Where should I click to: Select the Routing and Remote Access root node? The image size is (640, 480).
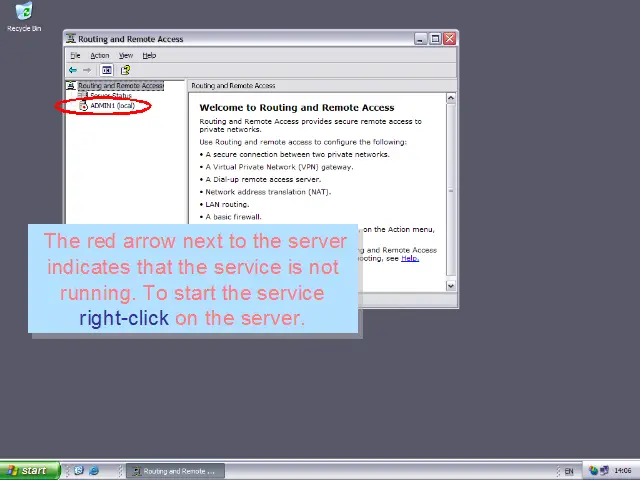120,86
